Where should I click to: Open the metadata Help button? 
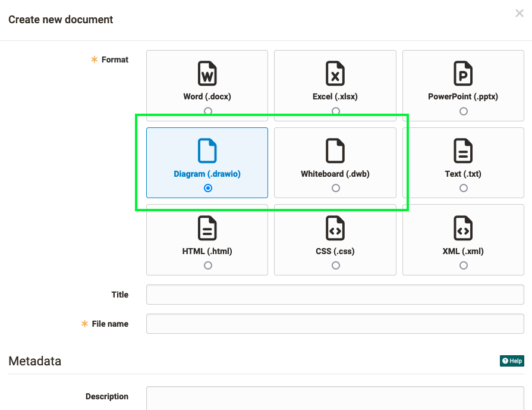click(x=512, y=361)
